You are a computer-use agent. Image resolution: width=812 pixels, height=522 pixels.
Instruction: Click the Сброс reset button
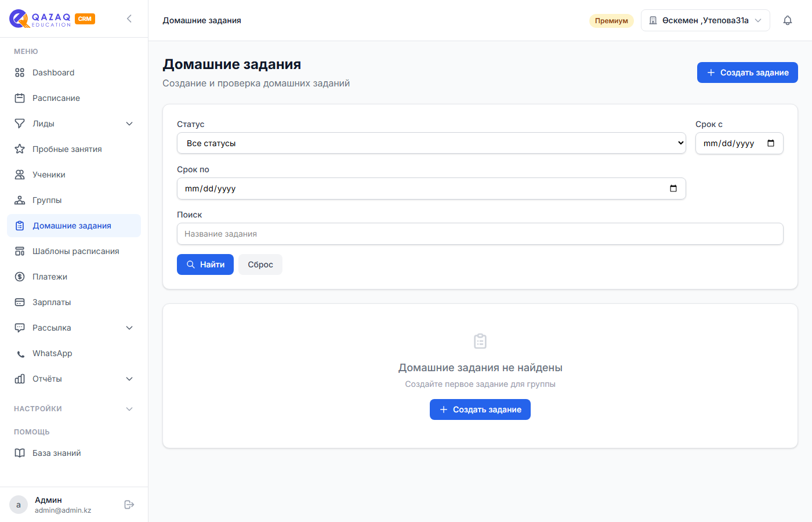(x=260, y=264)
